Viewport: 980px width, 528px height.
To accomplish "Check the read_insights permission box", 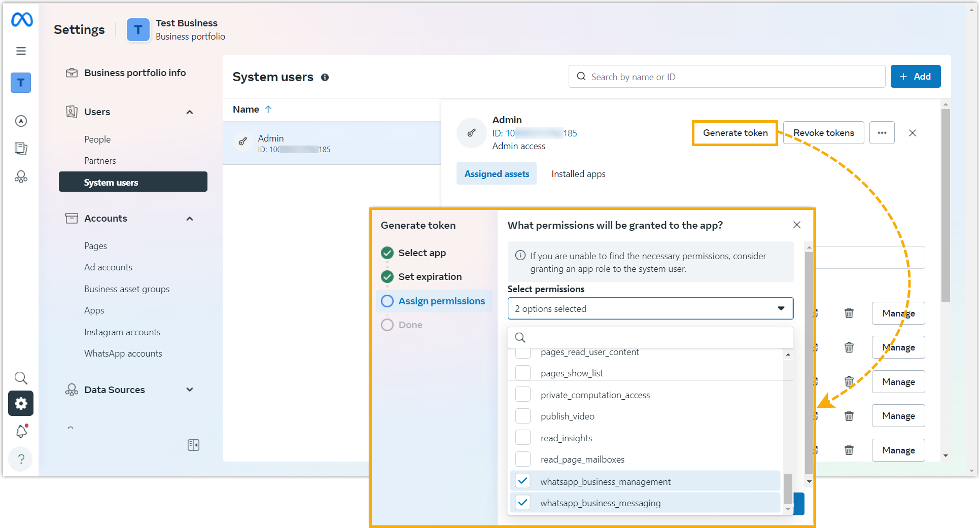I will click(522, 438).
